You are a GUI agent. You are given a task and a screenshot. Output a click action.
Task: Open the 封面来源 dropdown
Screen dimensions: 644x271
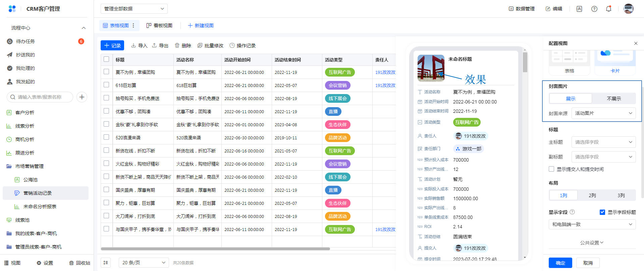pos(603,113)
